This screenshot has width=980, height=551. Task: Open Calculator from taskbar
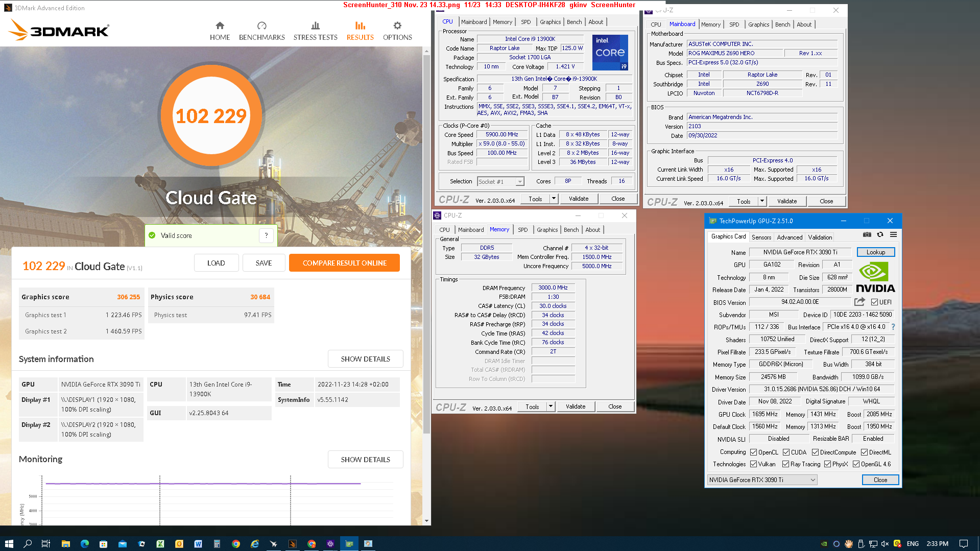pos(217,543)
